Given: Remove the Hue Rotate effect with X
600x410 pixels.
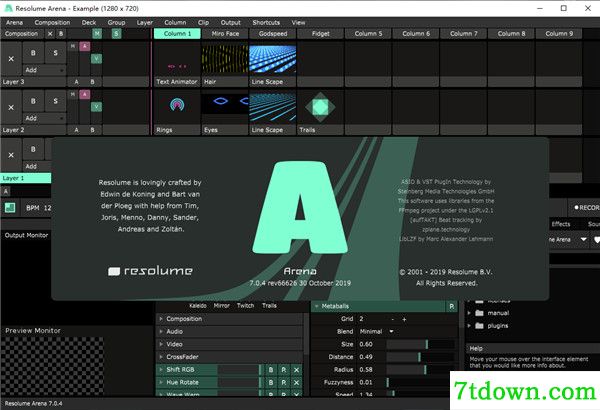Looking at the screenshot, I should 297,382.
